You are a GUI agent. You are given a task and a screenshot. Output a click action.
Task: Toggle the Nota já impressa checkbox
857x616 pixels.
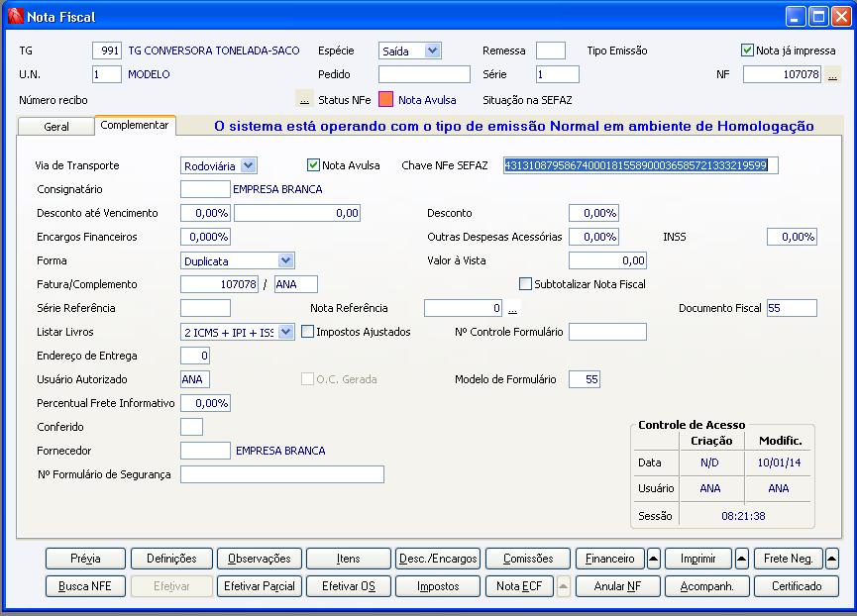click(747, 51)
